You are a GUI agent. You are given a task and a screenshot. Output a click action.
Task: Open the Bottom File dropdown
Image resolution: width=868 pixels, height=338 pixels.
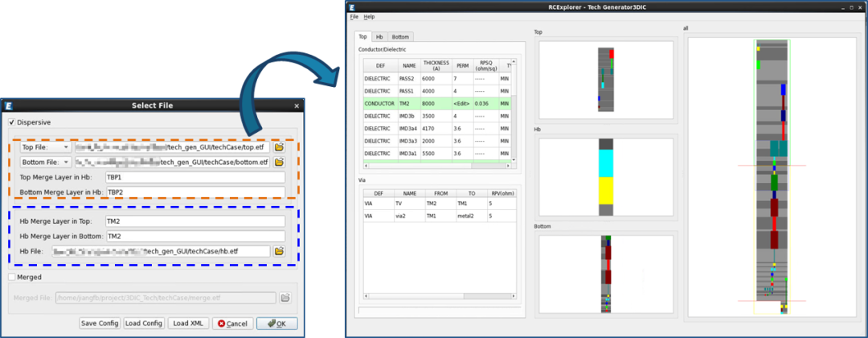pos(45,162)
